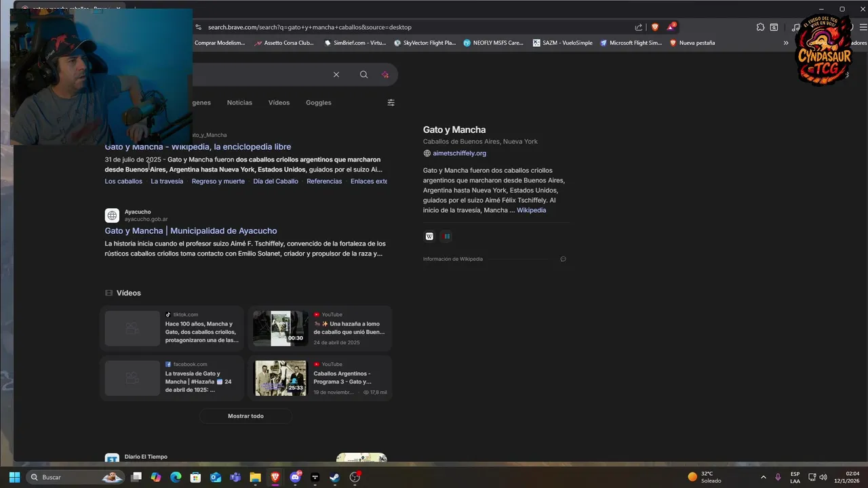Open YouTube video thumbnail with 00:30 duration
Viewport: 868px width, 488px height.
pos(280,328)
